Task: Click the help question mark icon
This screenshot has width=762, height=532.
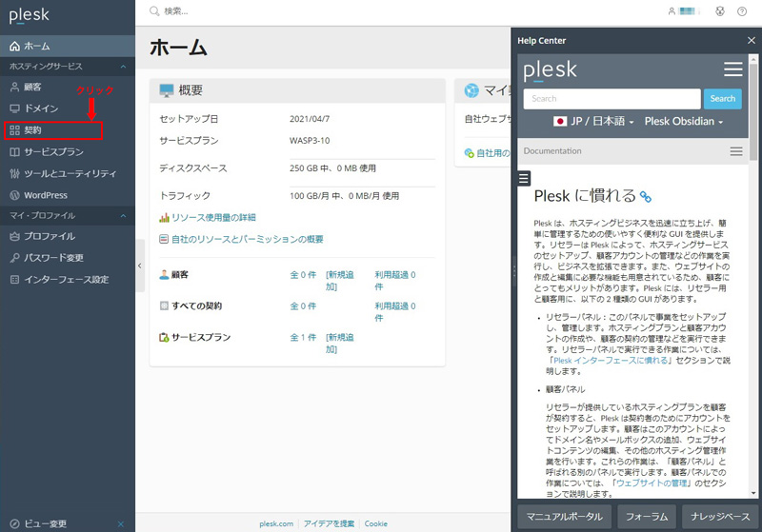Action: 742,11
